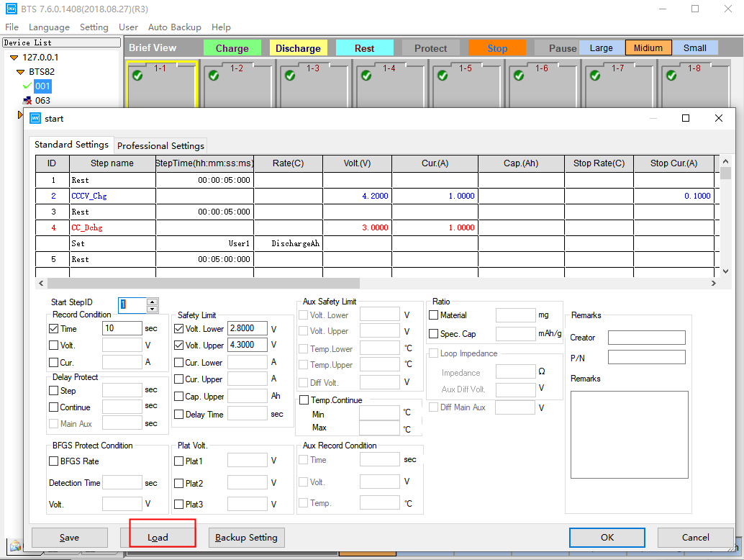Click the green check icon on channel 1-6
The height and width of the screenshot is (560, 744).
tap(519, 75)
